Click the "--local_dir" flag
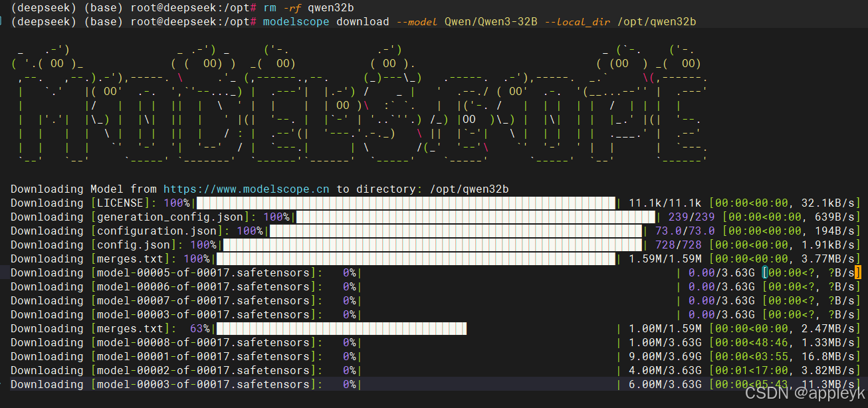The height and width of the screenshot is (408, 868). click(578, 22)
